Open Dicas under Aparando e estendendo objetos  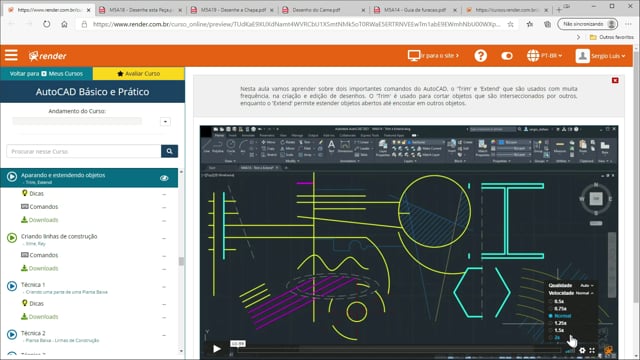(x=36, y=193)
